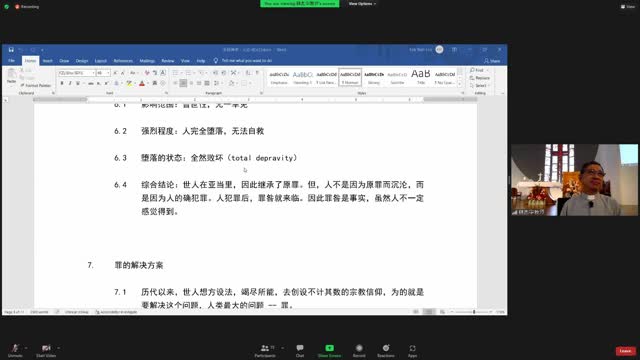Increase paragraph indent
Image resolution: width=640 pixels, height=360 pixels.
tap(224, 73)
